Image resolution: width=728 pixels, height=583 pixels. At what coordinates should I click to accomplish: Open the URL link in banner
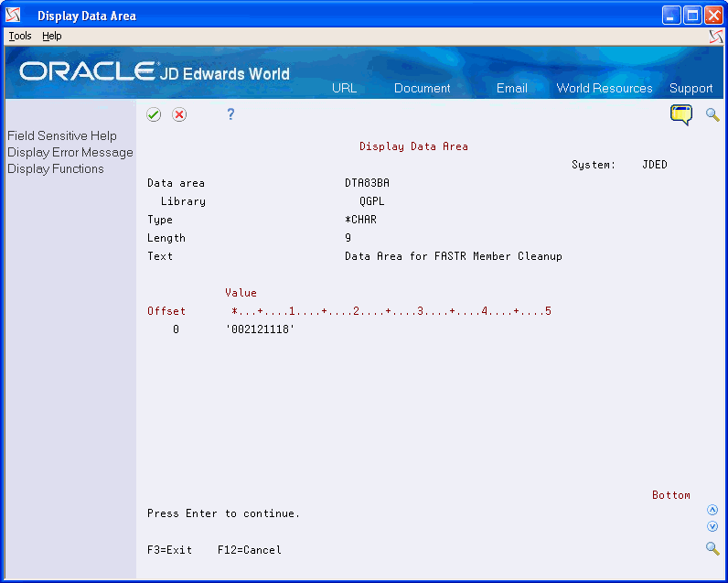tap(344, 88)
